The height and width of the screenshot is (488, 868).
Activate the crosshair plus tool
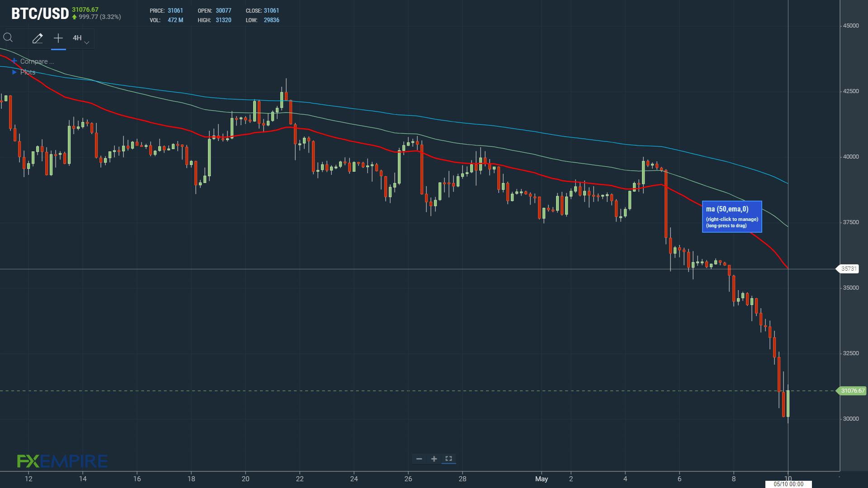58,38
